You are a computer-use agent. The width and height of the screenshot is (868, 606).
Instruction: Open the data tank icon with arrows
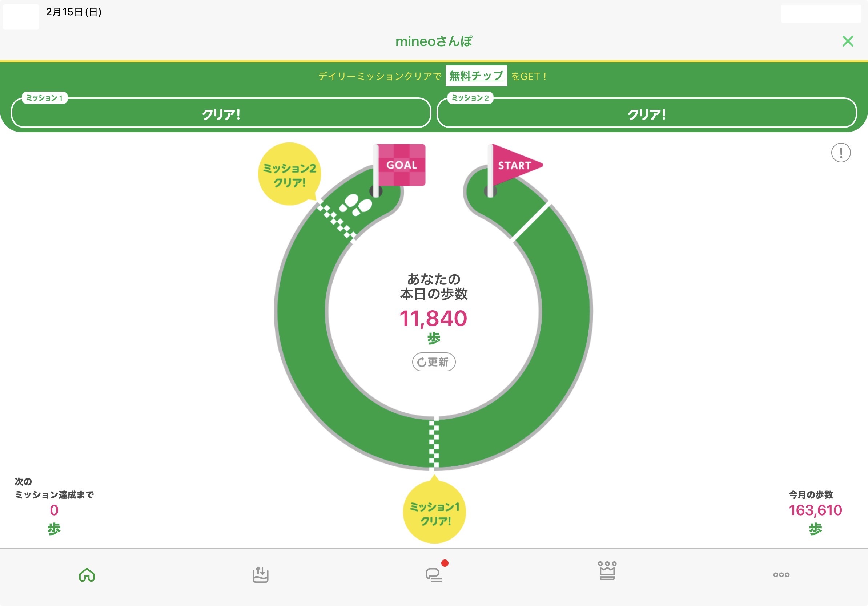coord(260,575)
